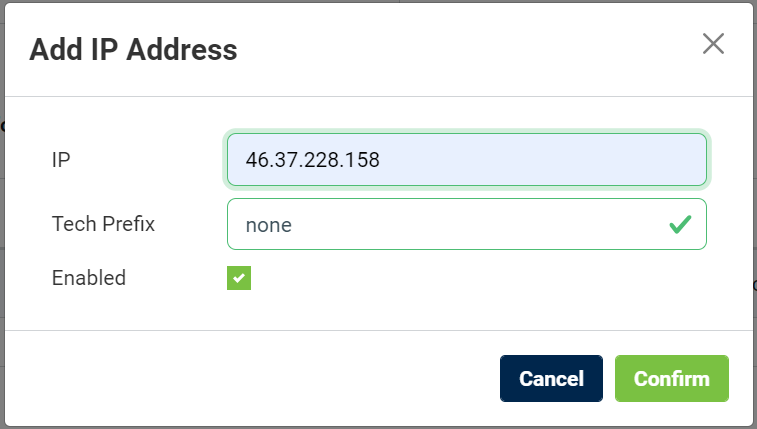Click the green validation checkmark icon
This screenshot has height=429, width=757.
[x=680, y=224]
